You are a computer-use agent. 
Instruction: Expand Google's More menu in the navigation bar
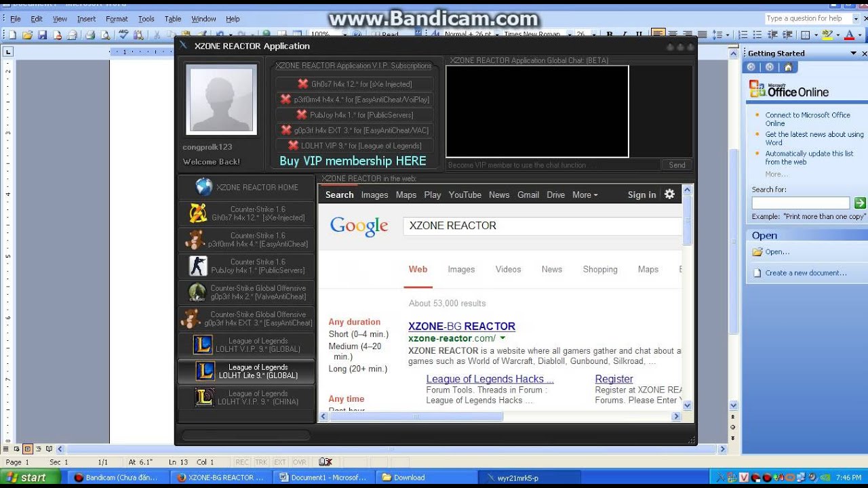[x=585, y=195]
